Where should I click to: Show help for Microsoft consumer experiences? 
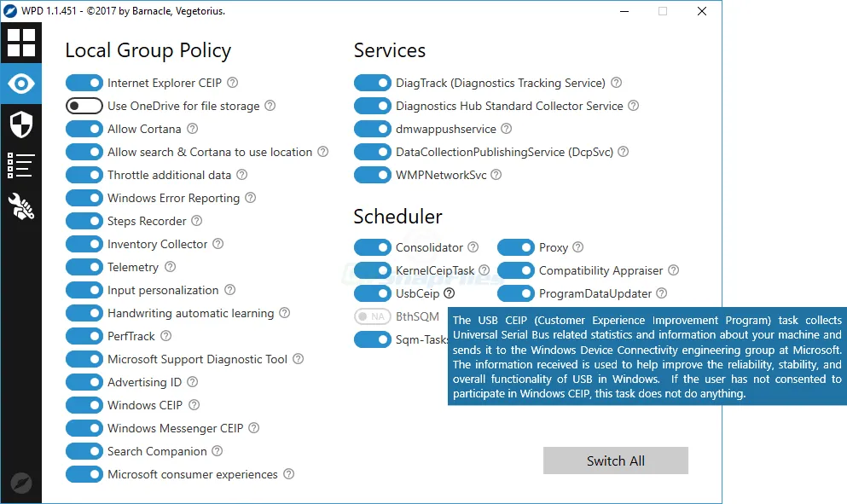[x=289, y=474]
